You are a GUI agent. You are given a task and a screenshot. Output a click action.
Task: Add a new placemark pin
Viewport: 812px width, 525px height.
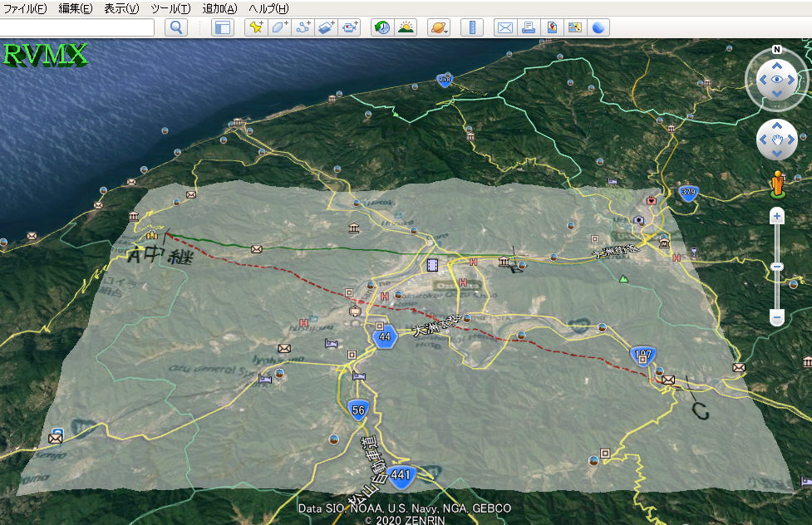[x=256, y=27]
